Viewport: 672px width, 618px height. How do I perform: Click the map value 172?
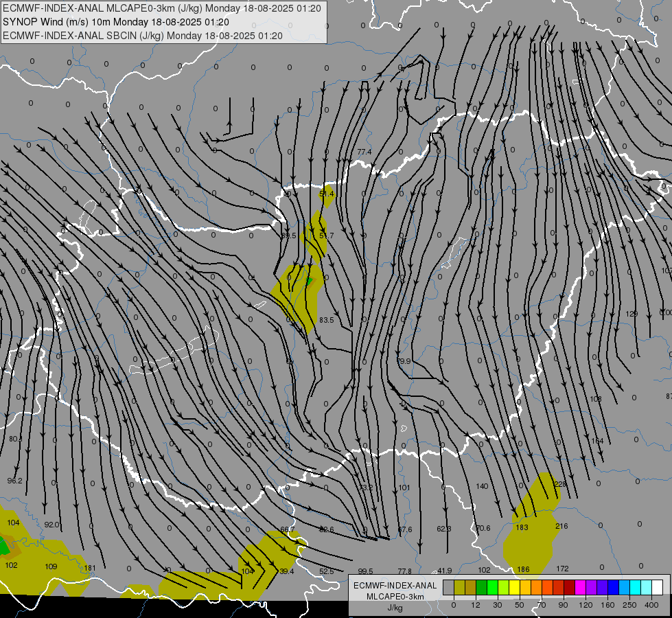pos(562,569)
